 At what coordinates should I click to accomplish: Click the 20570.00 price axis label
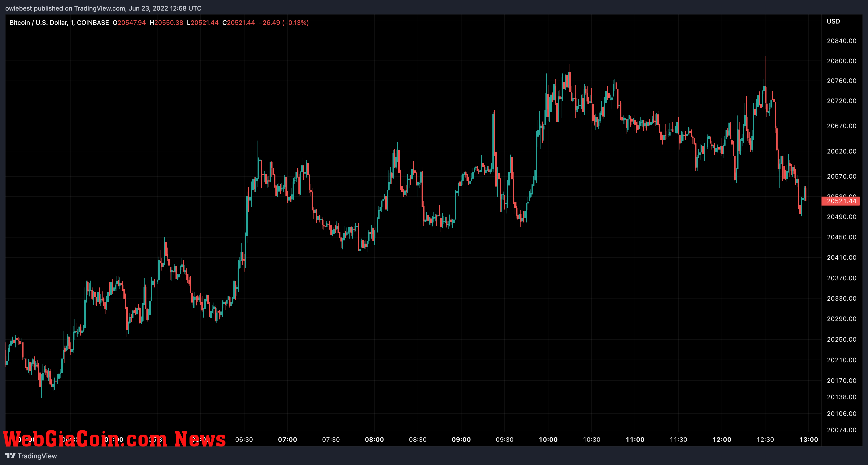841,176
